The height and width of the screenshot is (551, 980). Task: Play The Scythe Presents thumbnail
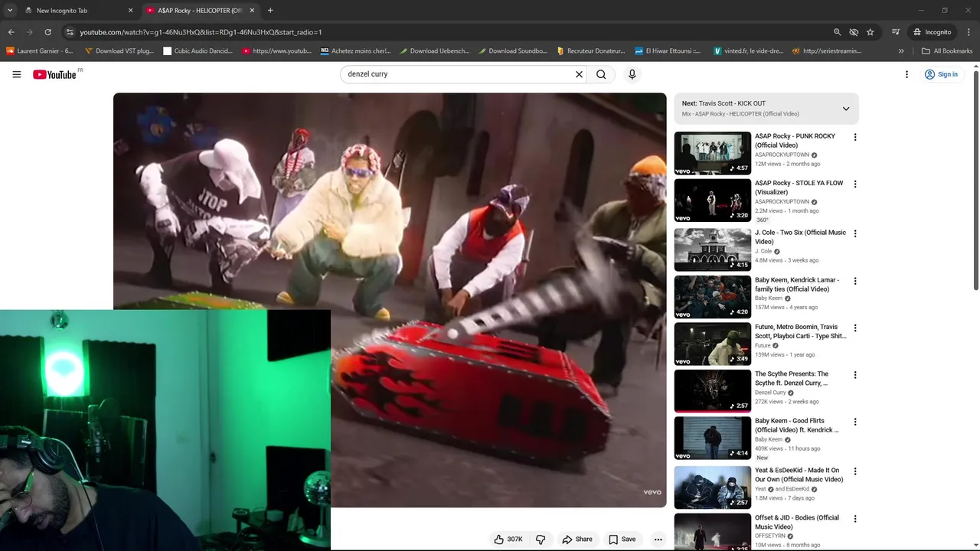click(x=712, y=391)
